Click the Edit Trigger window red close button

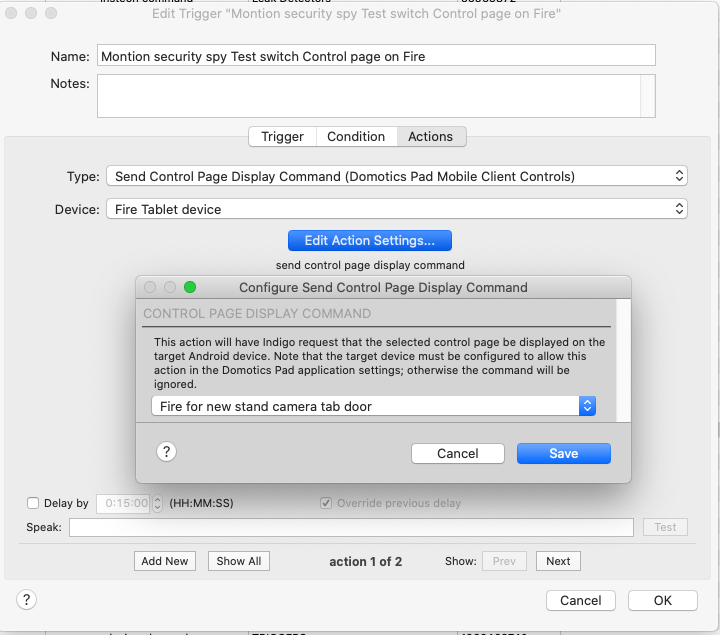(11, 13)
